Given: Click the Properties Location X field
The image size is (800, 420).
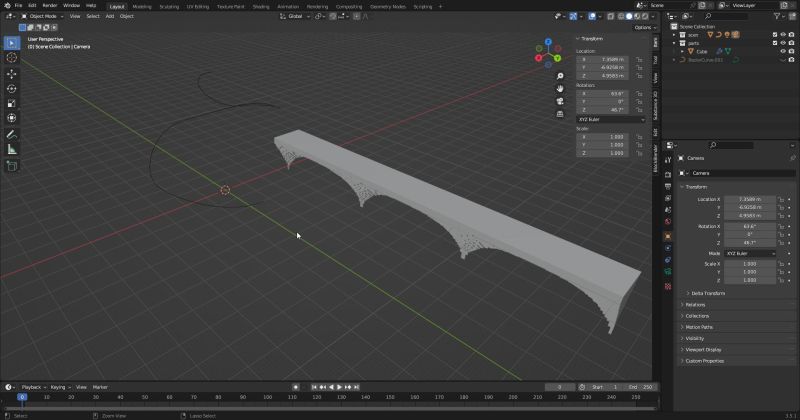Looking at the screenshot, I should tap(749, 200).
